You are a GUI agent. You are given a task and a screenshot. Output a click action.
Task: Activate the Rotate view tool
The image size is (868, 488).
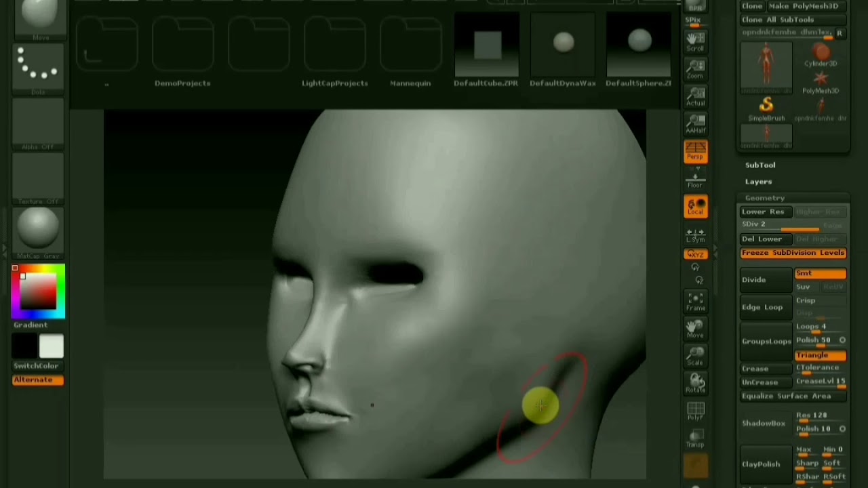(x=695, y=384)
